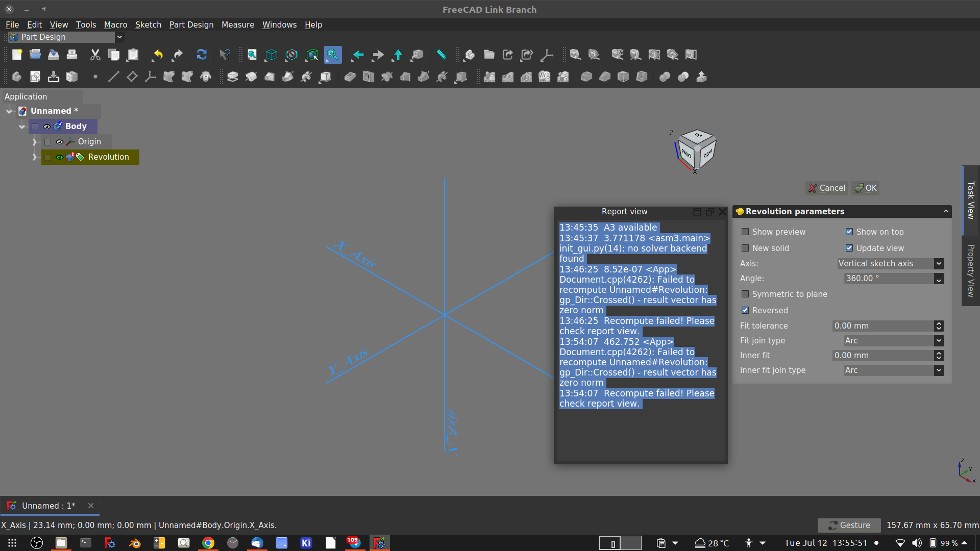
Task: Create a datum plane
Action: coord(132,77)
